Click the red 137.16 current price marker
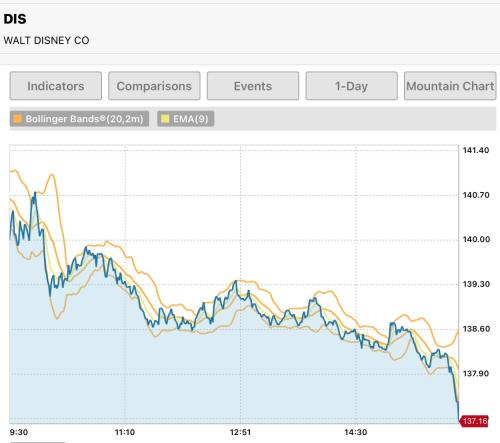The width and height of the screenshot is (500, 443). [474, 421]
